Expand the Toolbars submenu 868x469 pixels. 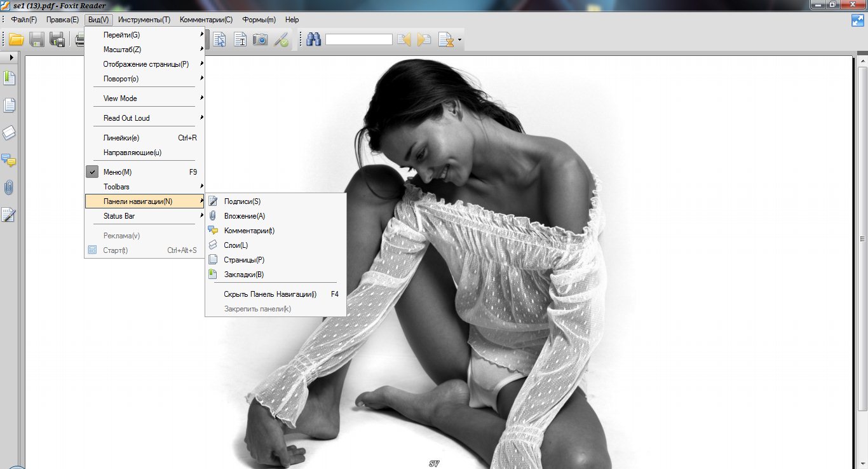click(116, 187)
